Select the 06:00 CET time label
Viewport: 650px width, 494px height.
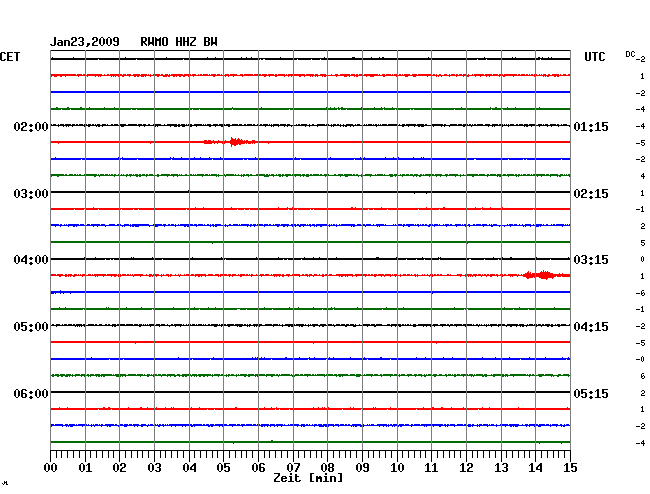tap(31, 393)
